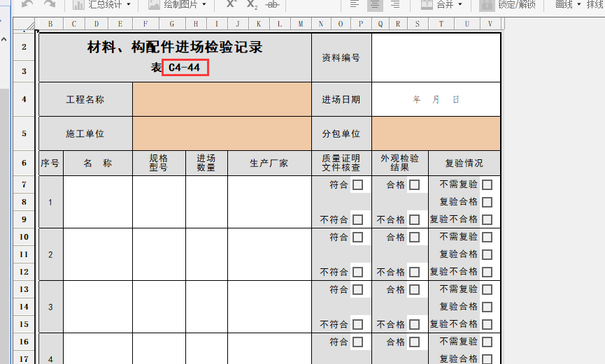605x364 pixels.
Task: Click the C4-44 table number text
Action: pyautogui.click(x=185, y=68)
